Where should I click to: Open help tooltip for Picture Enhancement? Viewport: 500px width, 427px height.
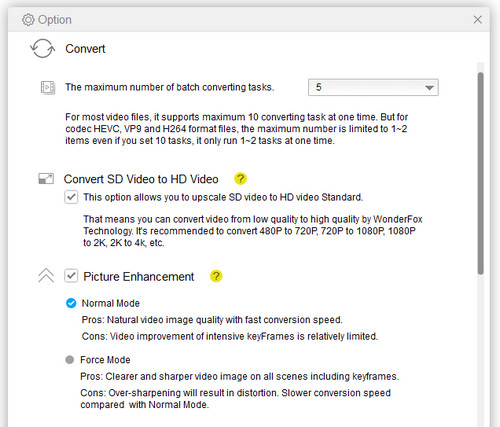[216, 276]
